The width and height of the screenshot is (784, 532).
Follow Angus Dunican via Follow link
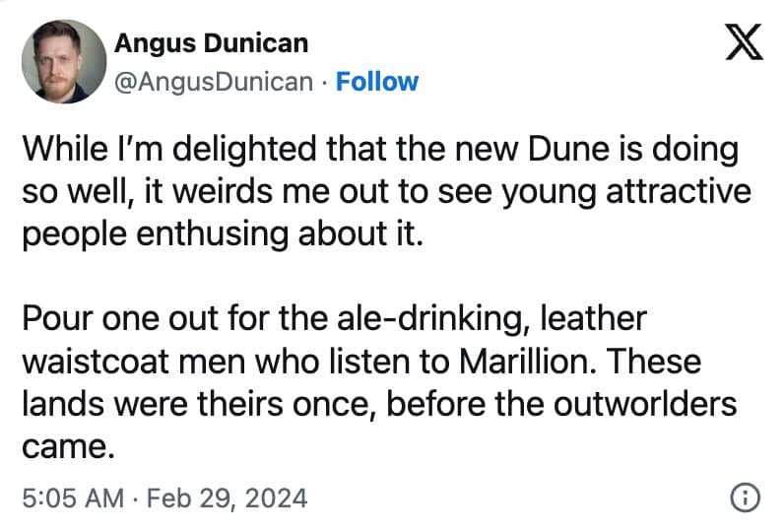377,81
